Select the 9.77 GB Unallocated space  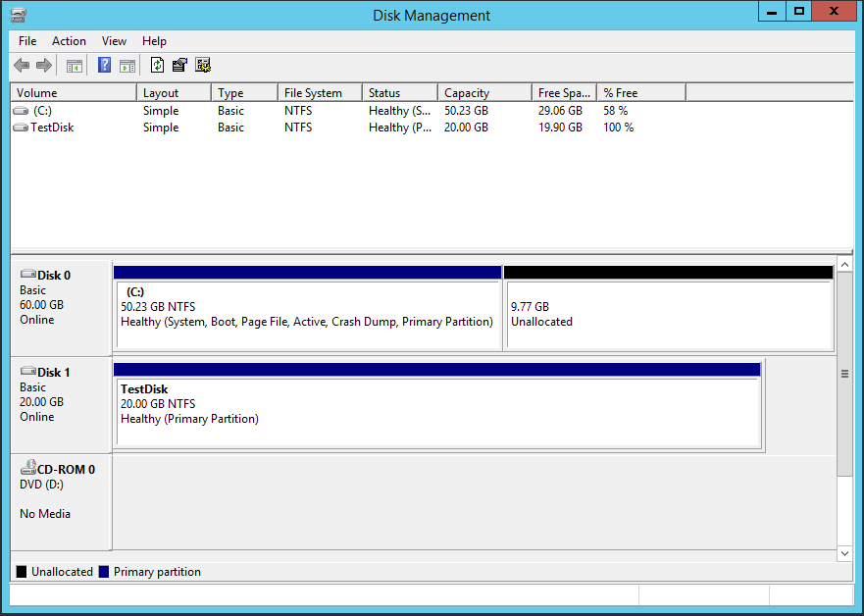pyautogui.click(x=668, y=314)
